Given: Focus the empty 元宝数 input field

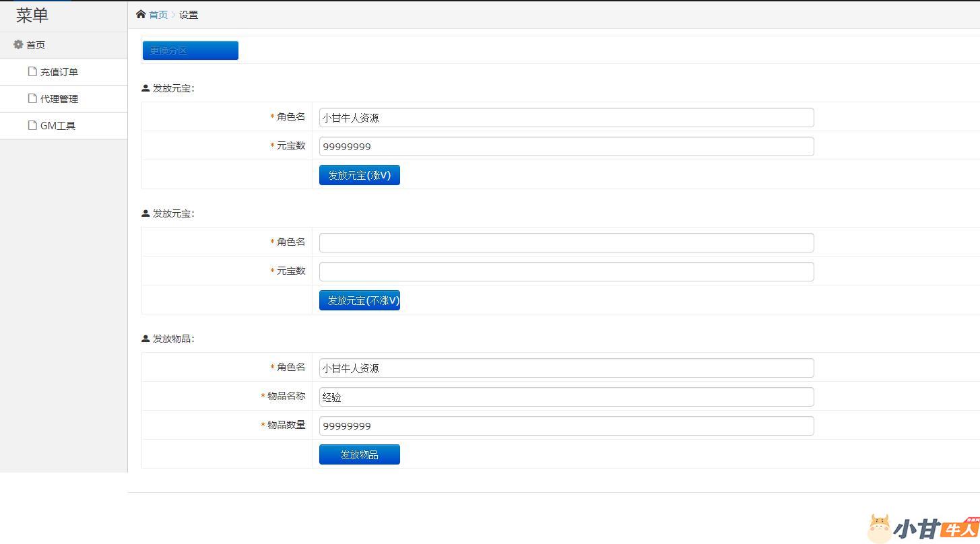Looking at the screenshot, I should coord(566,271).
